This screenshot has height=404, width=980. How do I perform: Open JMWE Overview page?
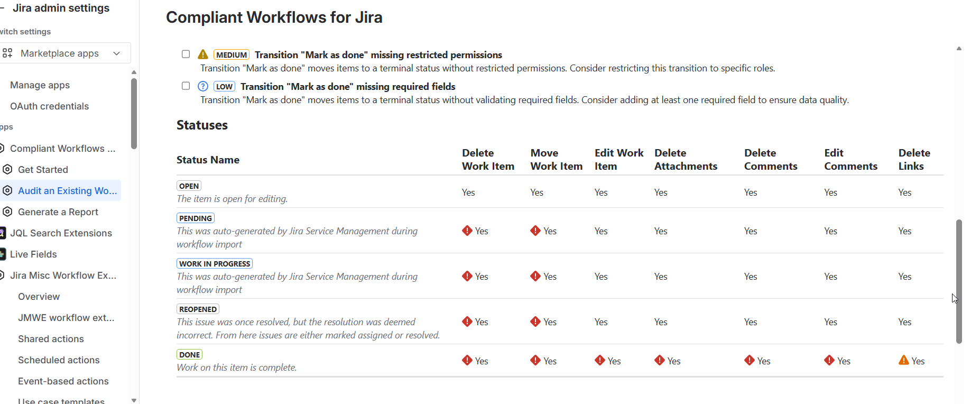(x=39, y=296)
